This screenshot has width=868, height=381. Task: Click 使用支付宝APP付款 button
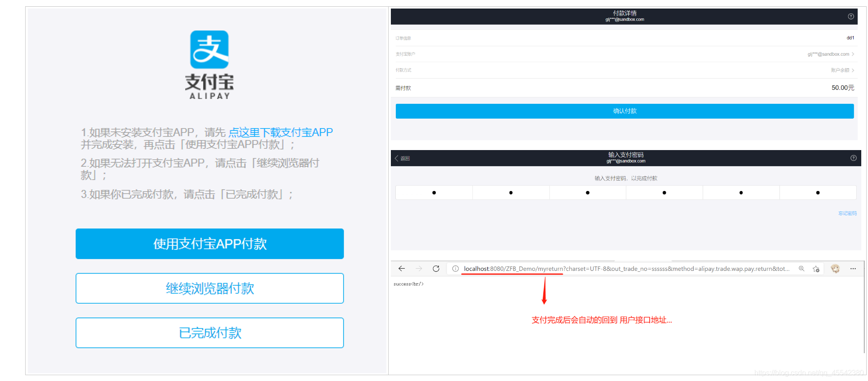210,244
